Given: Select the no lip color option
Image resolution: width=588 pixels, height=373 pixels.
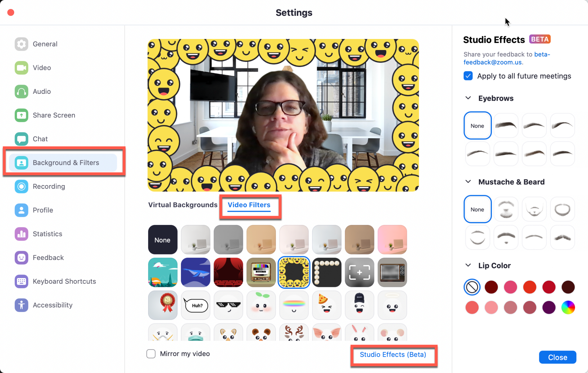Looking at the screenshot, I should coord(472,287).
